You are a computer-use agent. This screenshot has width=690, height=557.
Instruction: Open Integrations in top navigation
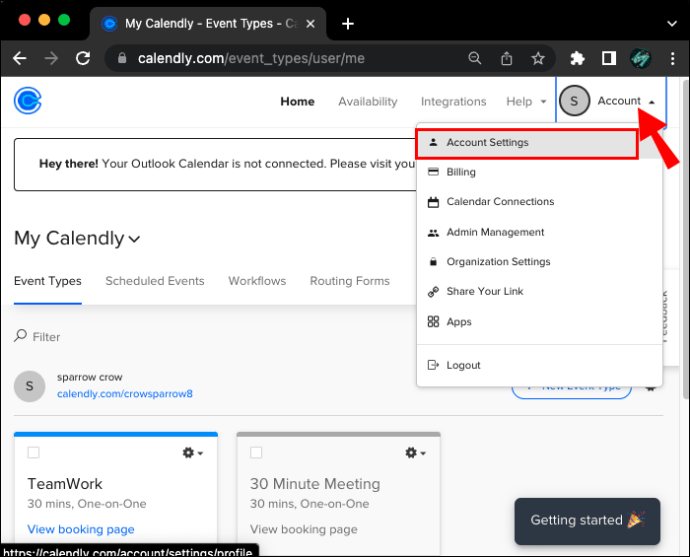(453, 102)
